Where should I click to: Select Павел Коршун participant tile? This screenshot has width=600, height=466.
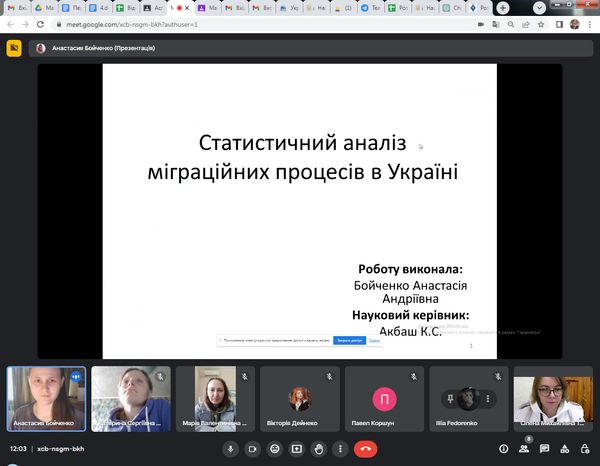[x=383, y=398]
